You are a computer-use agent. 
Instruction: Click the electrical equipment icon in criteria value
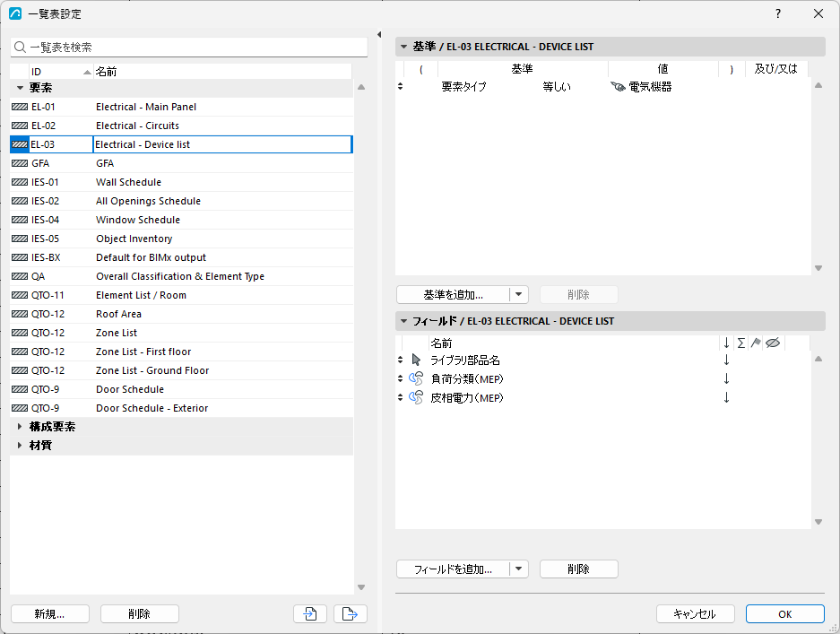tap(619, 87)
